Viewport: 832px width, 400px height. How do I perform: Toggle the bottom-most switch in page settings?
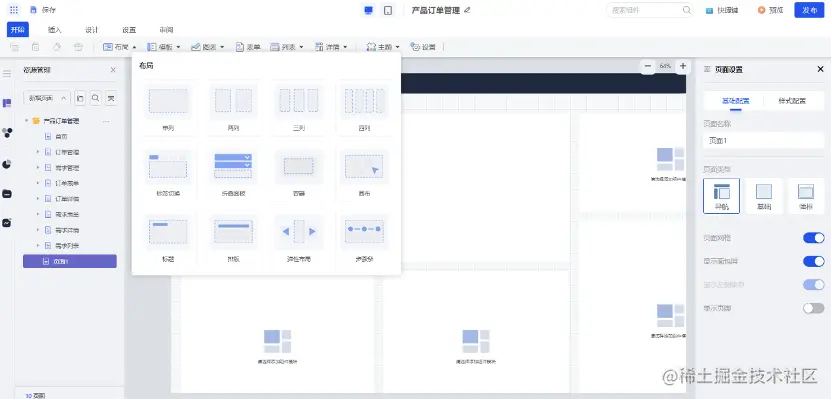pos(813,308)
